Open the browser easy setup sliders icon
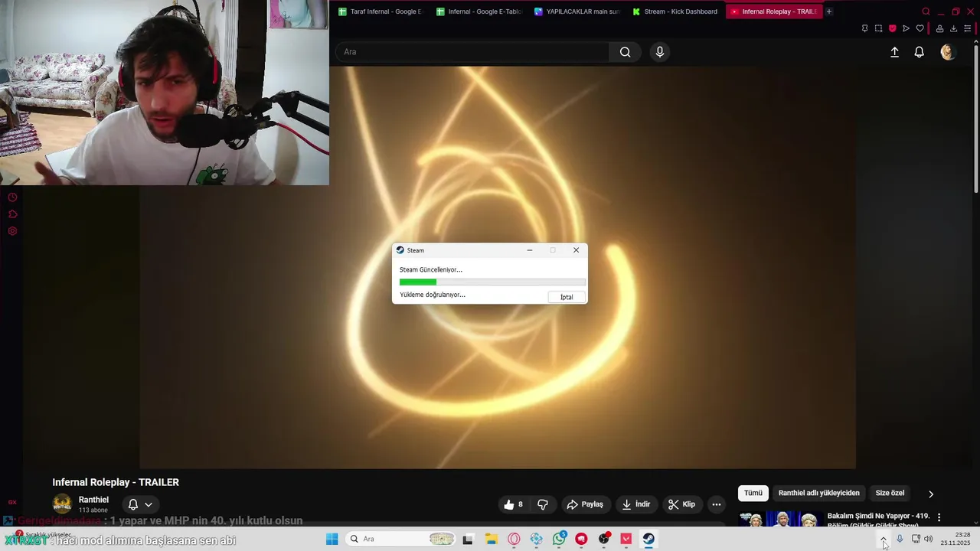 [x=967, y=28]
